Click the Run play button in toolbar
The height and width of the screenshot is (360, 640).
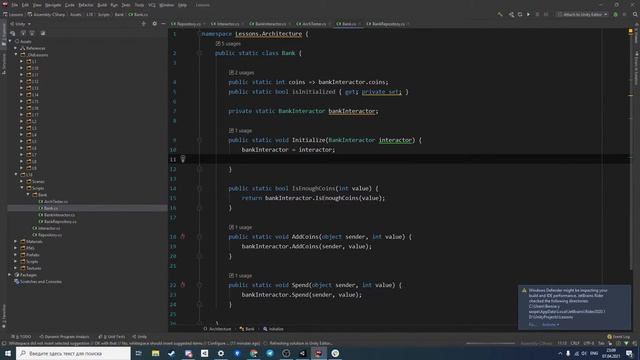[529, 14]
